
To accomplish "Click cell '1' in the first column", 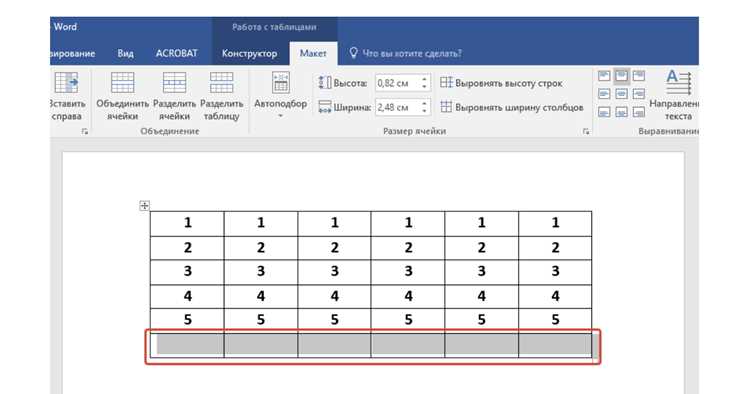I will click(x=188, y=223).
